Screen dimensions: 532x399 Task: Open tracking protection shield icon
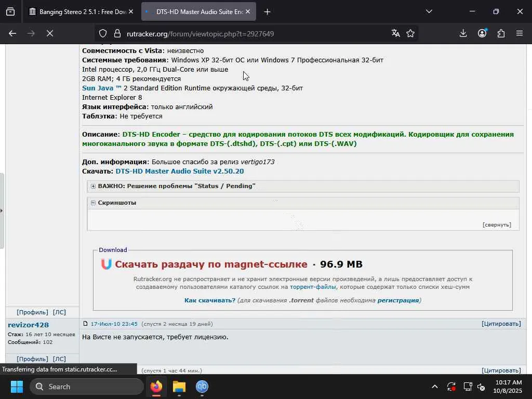[x=103, y=34]
